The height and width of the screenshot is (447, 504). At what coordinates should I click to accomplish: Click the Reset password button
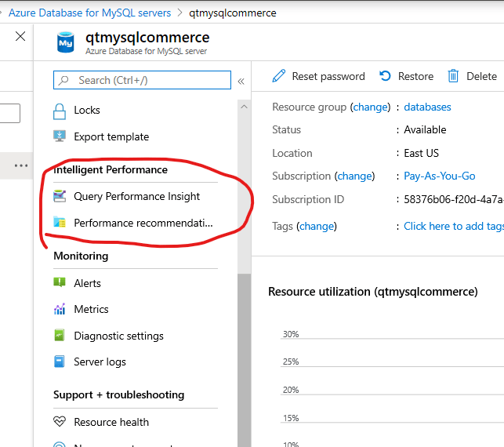(x=318, y=76)
